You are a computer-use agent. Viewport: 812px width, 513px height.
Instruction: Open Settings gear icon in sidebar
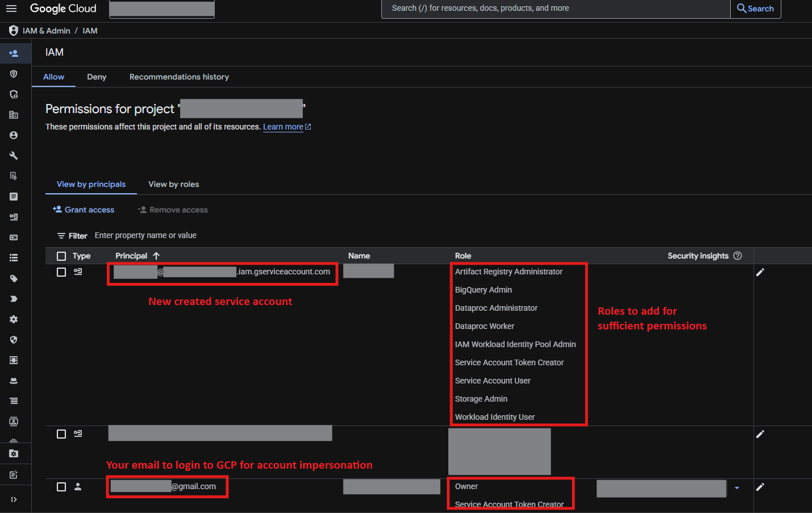click(x=14, y=319)
